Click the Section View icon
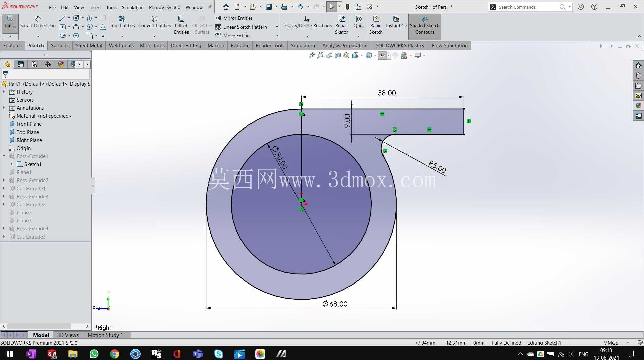Image resolution: width=644 pixels, height=360 pixels. tap(338, 55)
